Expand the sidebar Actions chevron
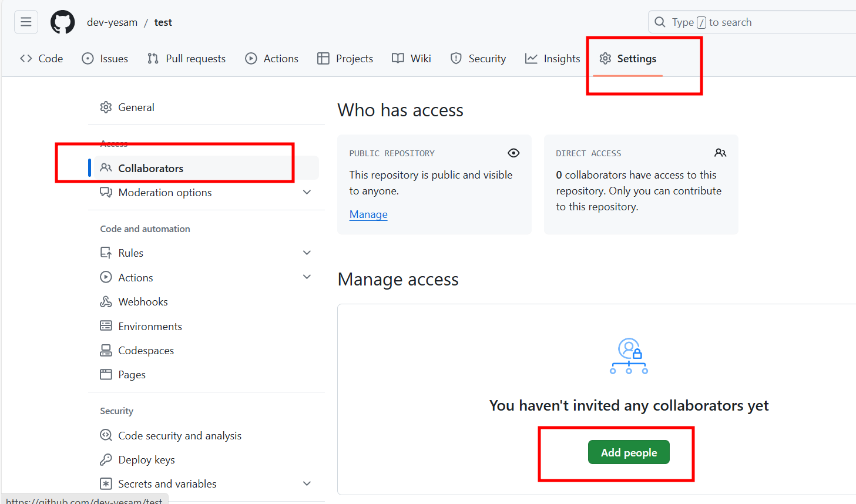Viewport: 856px width, 504px height. pos(307,277)
